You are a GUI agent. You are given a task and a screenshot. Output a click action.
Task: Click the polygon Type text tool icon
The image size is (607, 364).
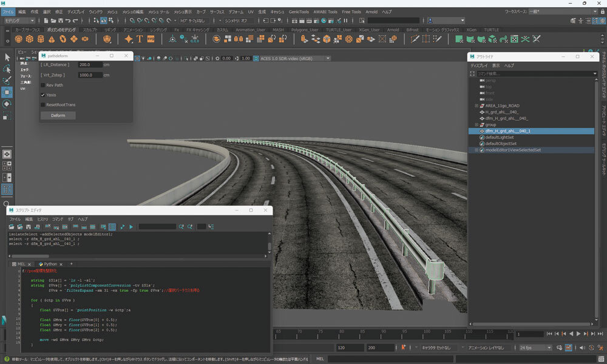pos(140,39)
